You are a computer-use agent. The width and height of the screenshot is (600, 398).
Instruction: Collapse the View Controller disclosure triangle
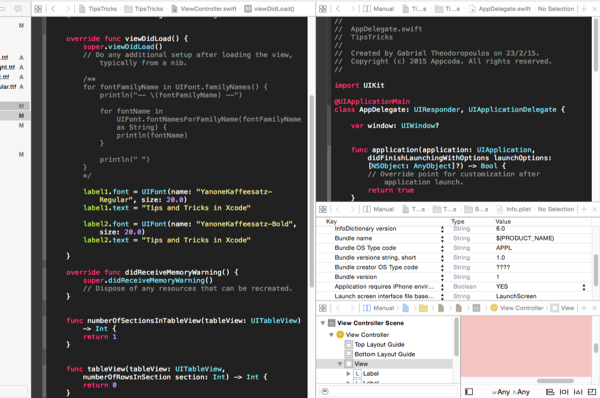[x=331, y=335]
